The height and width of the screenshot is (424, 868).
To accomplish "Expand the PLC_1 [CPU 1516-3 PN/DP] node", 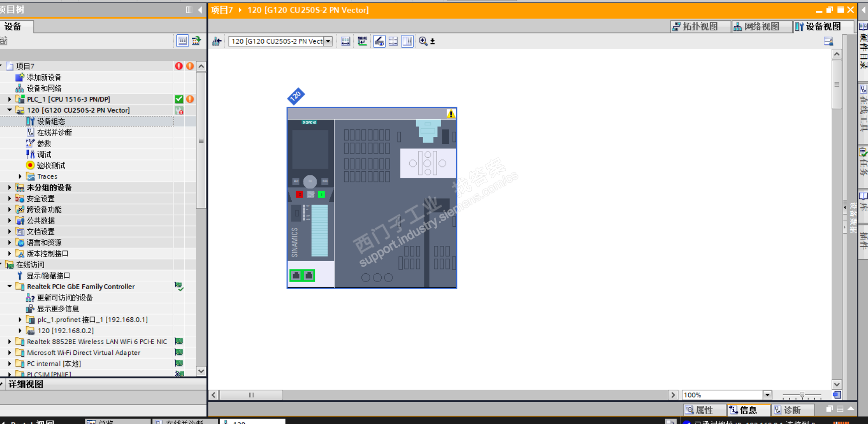I will [9, 99].
